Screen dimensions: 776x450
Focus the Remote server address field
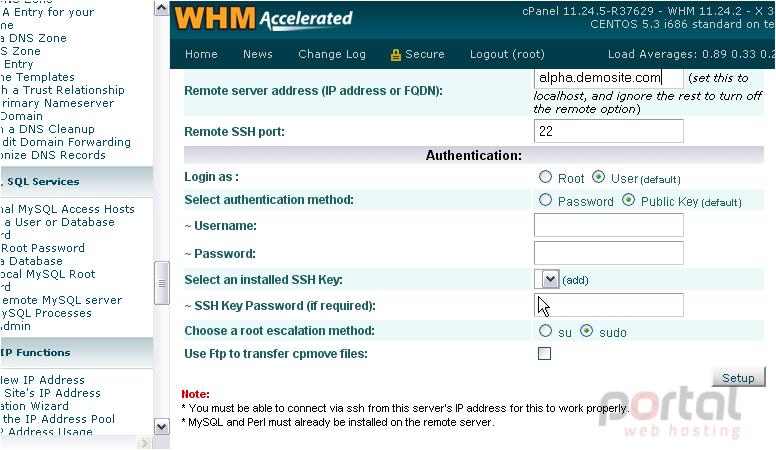(x=609, y=78)
